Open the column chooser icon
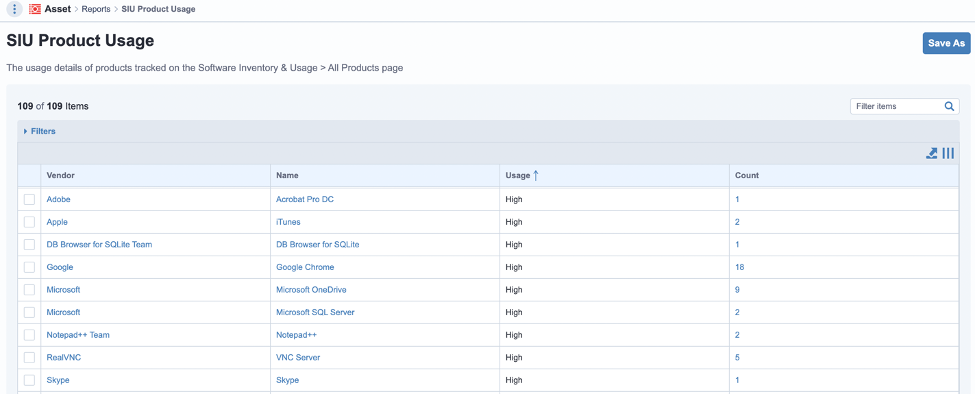 (948, 153)
